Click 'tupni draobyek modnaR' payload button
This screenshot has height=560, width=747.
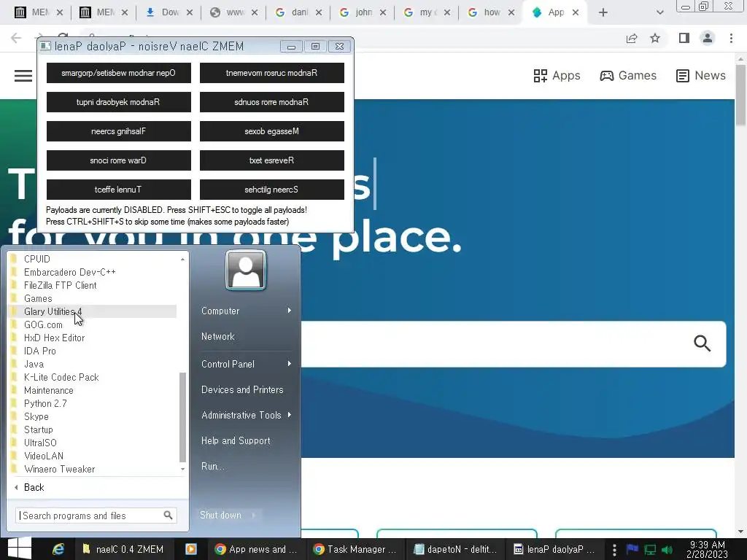(x=119, y=102)
